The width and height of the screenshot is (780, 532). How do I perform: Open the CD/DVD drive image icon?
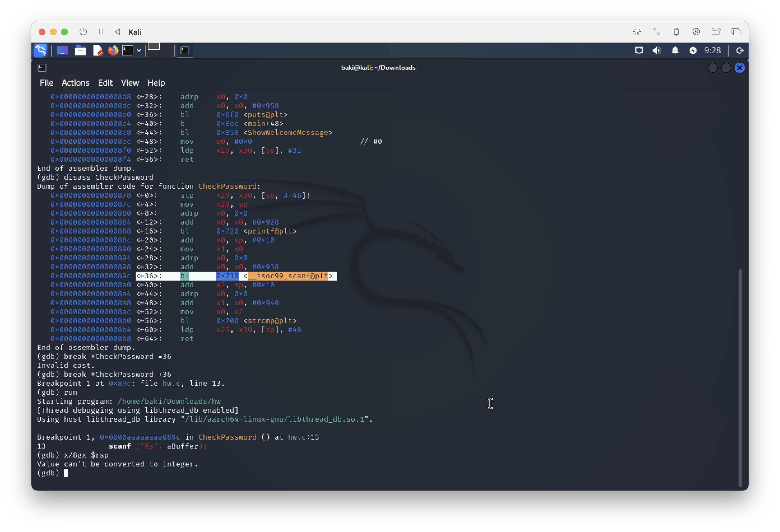pos(696,32)
